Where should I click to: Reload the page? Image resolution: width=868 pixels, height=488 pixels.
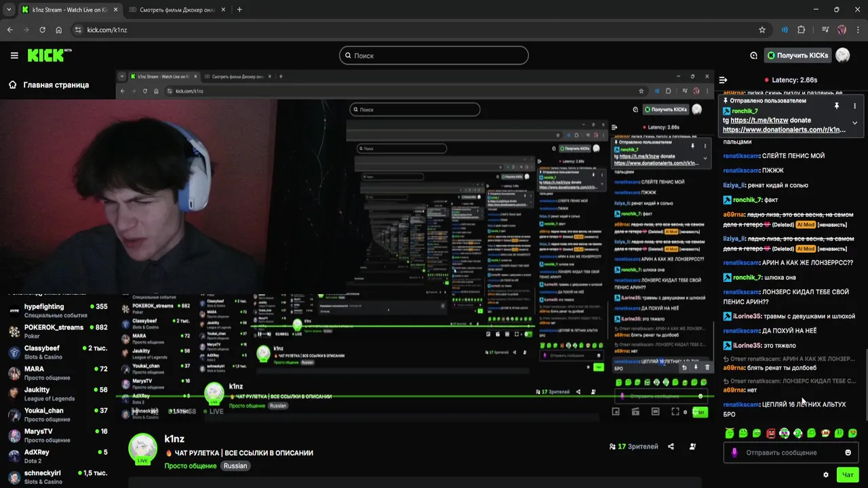click(43, 30)
